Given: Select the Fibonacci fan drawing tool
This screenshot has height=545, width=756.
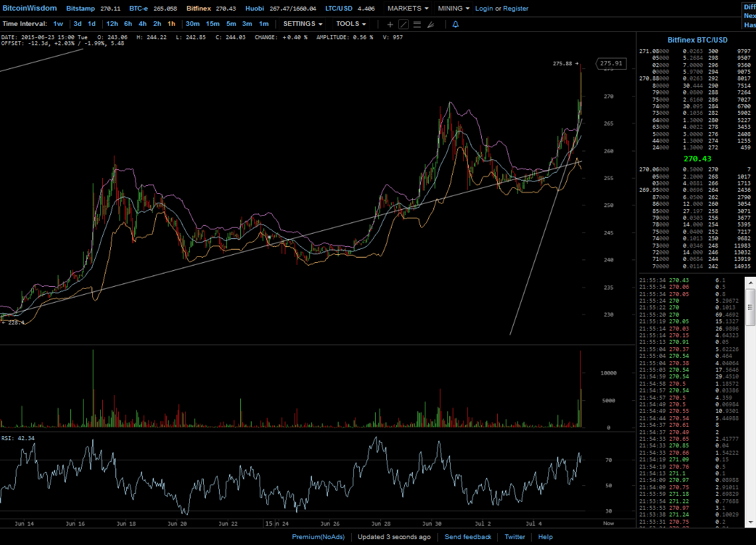Looking at the screenshot, I should pos(431,24).
